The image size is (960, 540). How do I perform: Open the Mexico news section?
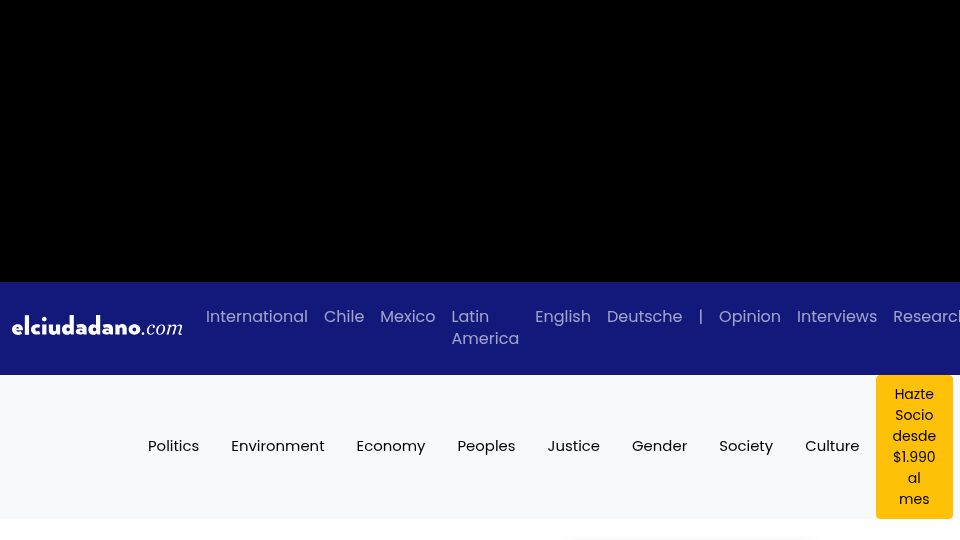408,317
